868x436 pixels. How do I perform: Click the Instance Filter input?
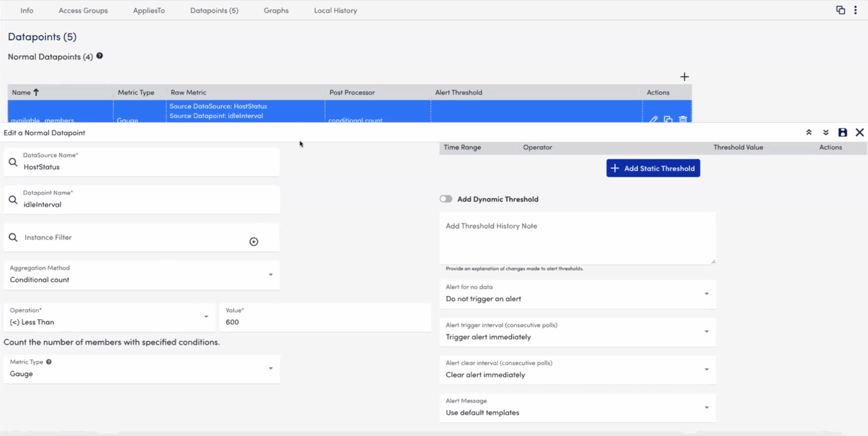click(141, 237)
